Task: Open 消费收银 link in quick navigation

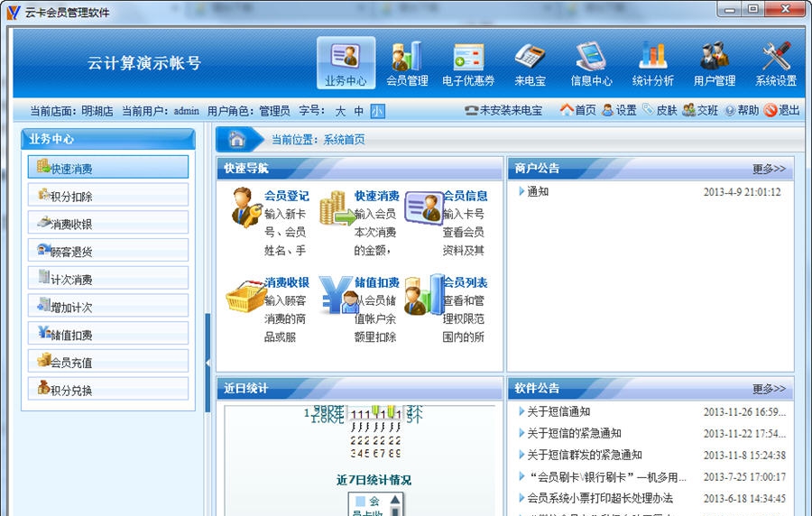Action: click(286, 282)
